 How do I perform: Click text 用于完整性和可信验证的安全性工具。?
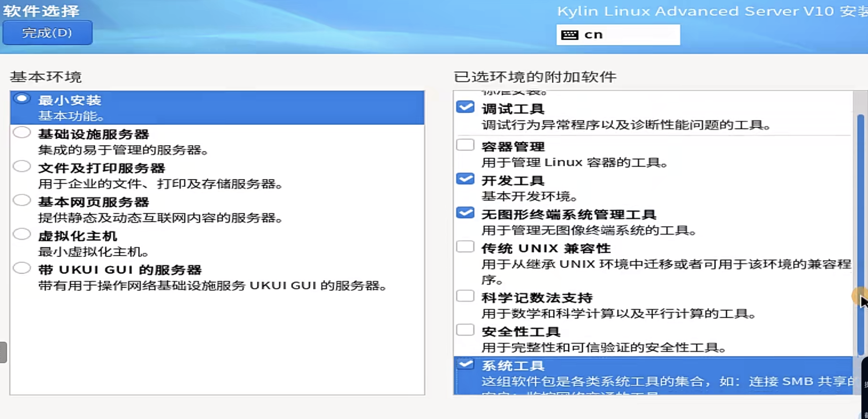point(604,348)
